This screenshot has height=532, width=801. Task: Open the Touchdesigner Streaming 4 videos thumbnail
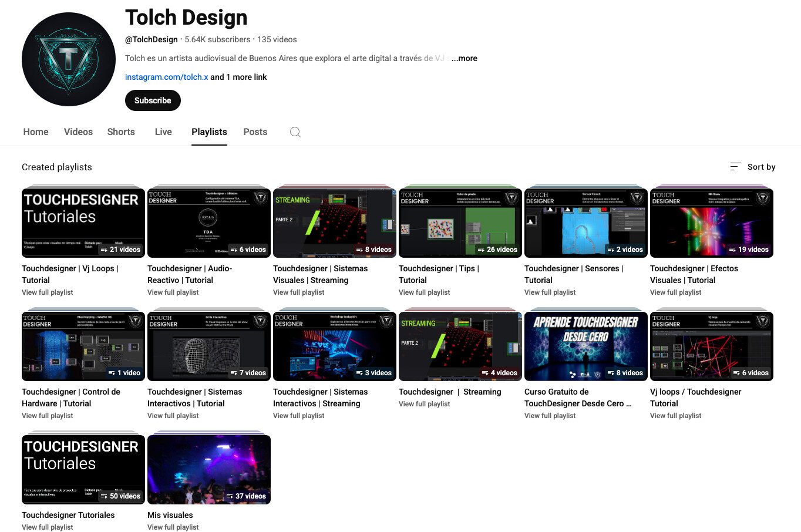pyautogui.click(x=460, y=346)
